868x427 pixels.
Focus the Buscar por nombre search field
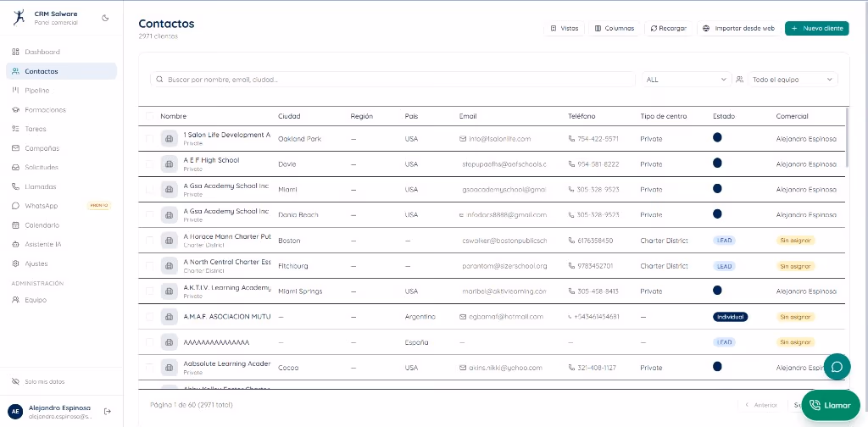tap(392, 80)
